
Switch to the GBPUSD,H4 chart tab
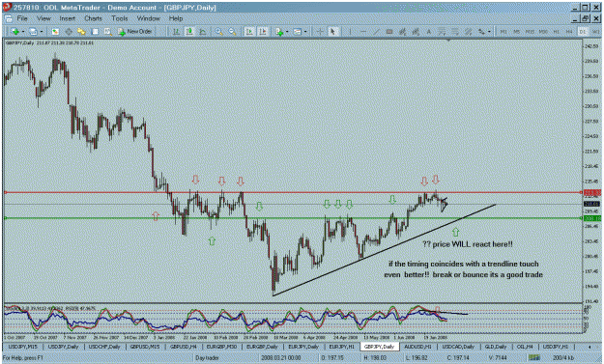click(184, 347)
